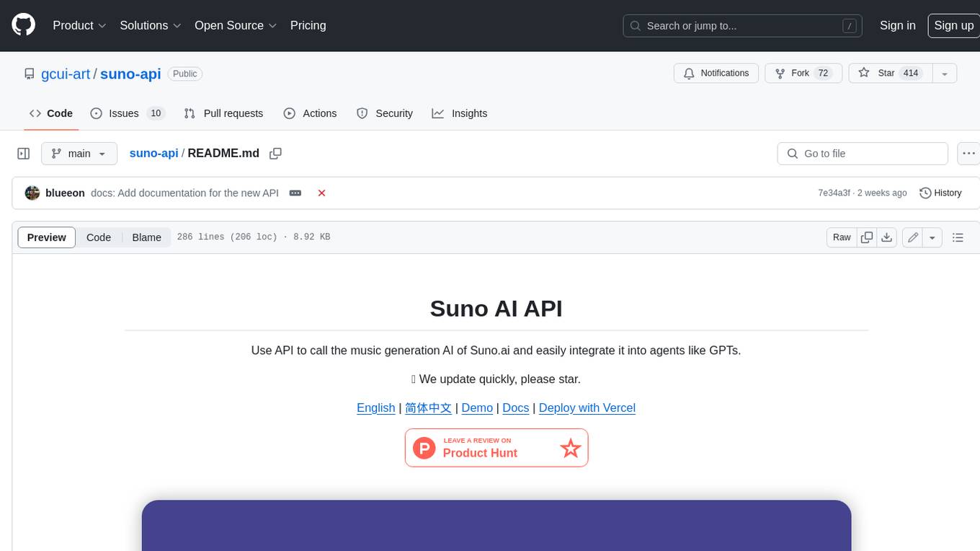This screenshot has width=980, height=551.
Task: Focus the Go to file input
Action: [863, 154]
